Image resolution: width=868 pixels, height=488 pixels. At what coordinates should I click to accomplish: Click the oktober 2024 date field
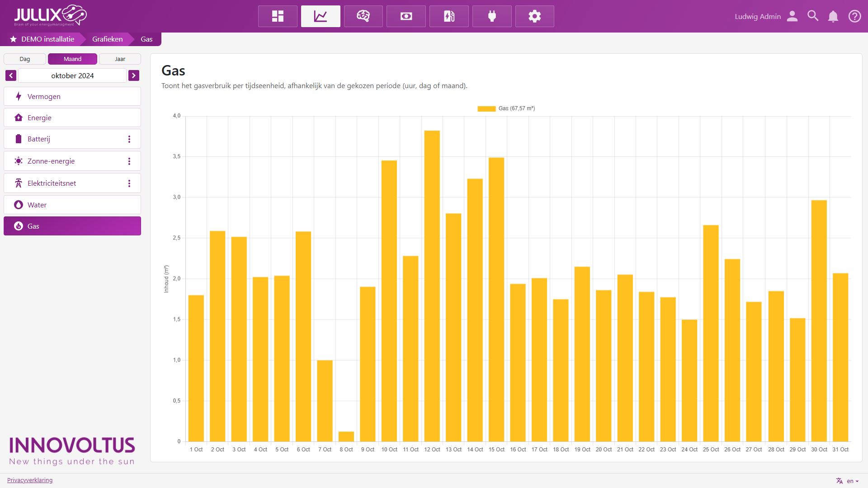pyautogui.click(x=72, y=75)
